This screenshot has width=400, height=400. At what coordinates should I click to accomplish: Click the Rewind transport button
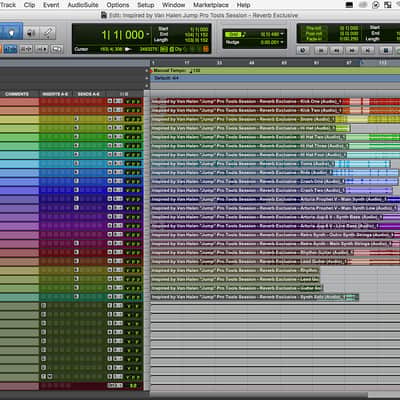(x=337, y=50)
